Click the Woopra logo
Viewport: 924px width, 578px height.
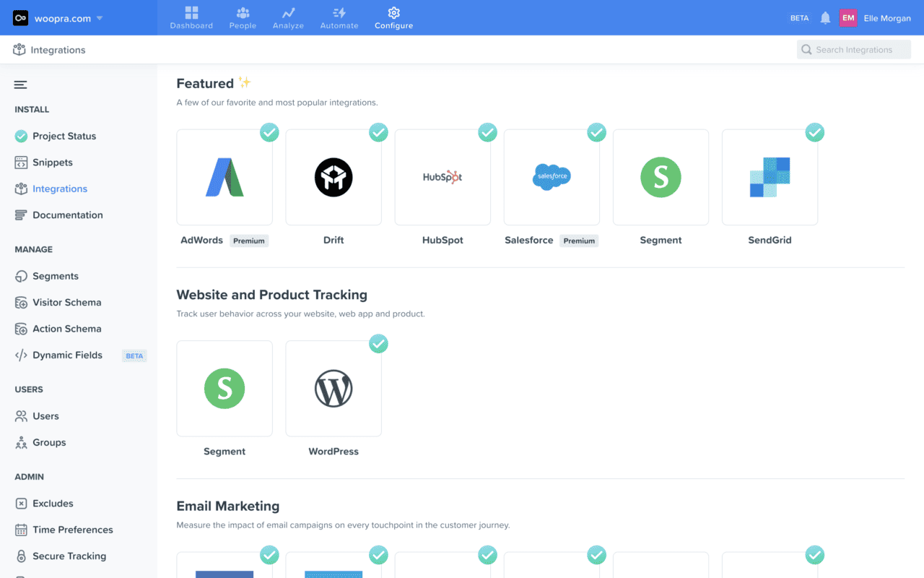tap(19, 16)
